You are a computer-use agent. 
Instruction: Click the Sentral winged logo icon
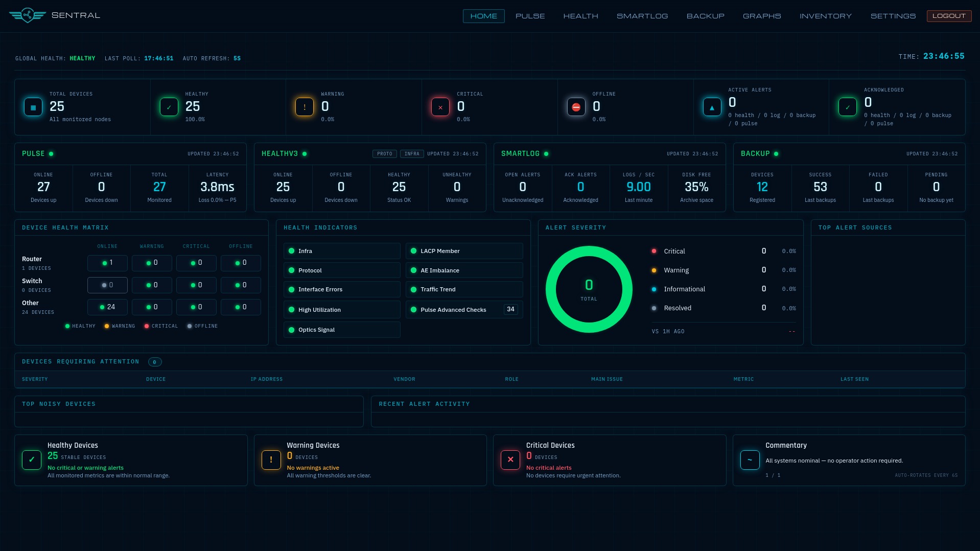28,15
